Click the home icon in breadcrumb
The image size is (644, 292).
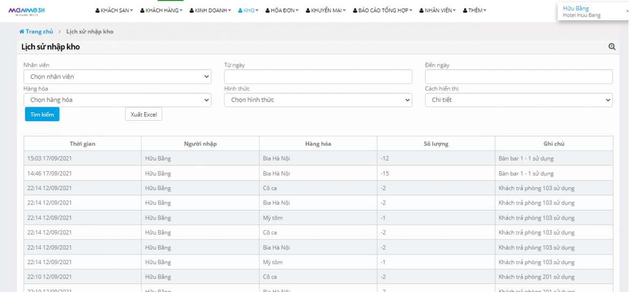[22, 32]
